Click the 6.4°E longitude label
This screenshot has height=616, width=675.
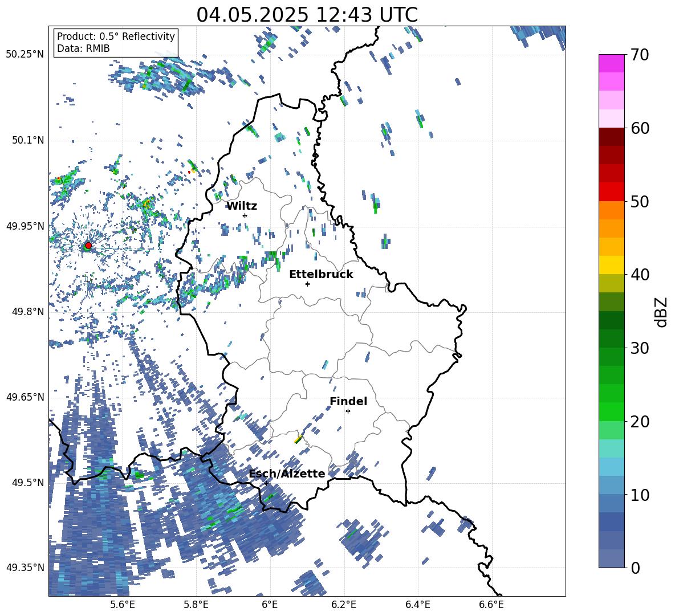click(x=417, y=605)
